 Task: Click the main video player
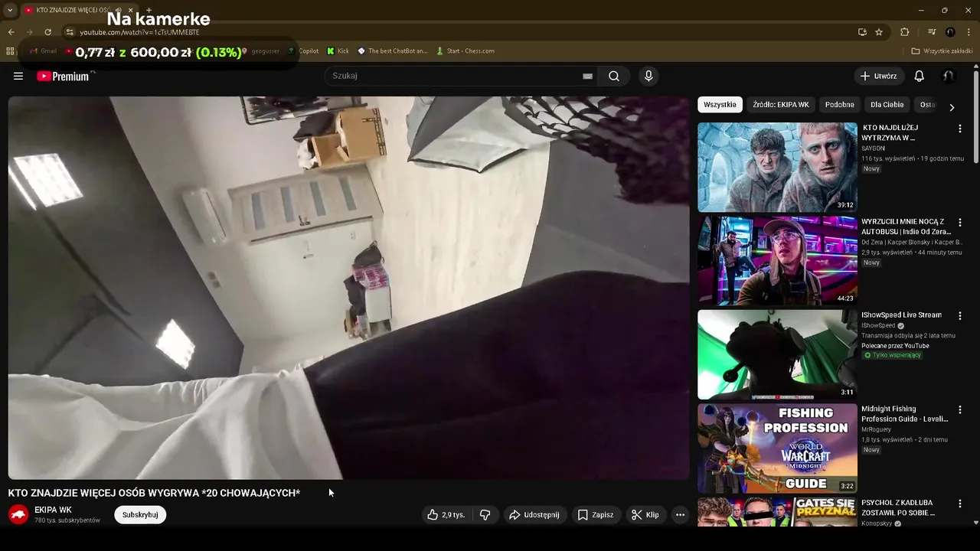click(348, 288)
